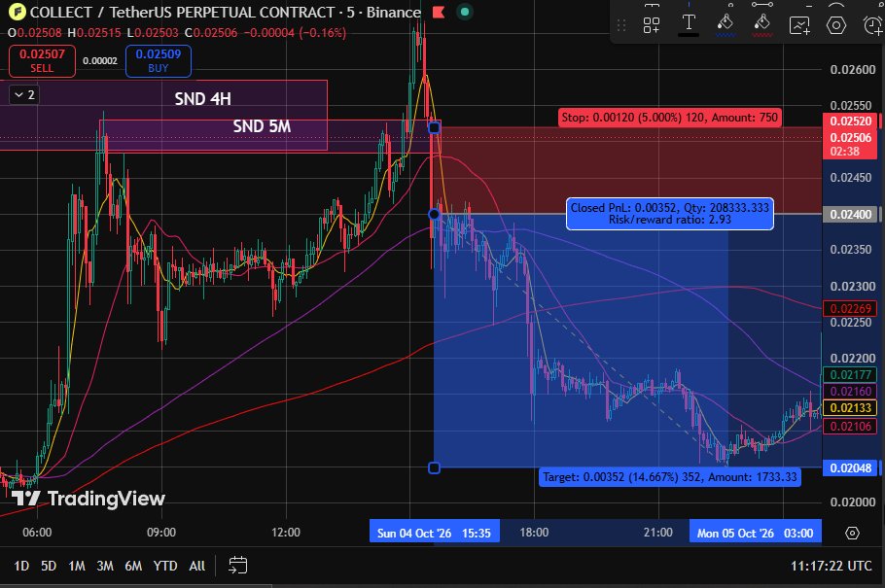
Task: Click the 0.02600 price scale label
Action: 852,69
